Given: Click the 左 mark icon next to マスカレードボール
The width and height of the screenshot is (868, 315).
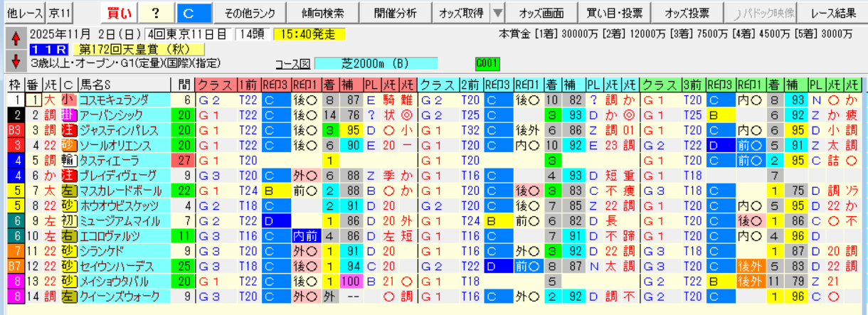Looking at the screenshot, I should 68,191.
